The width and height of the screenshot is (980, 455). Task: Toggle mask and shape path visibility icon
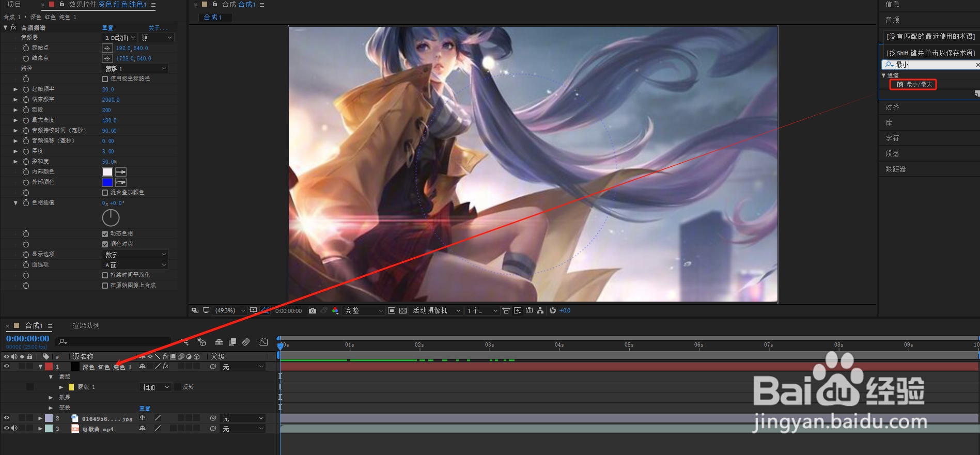coord(265,310)
